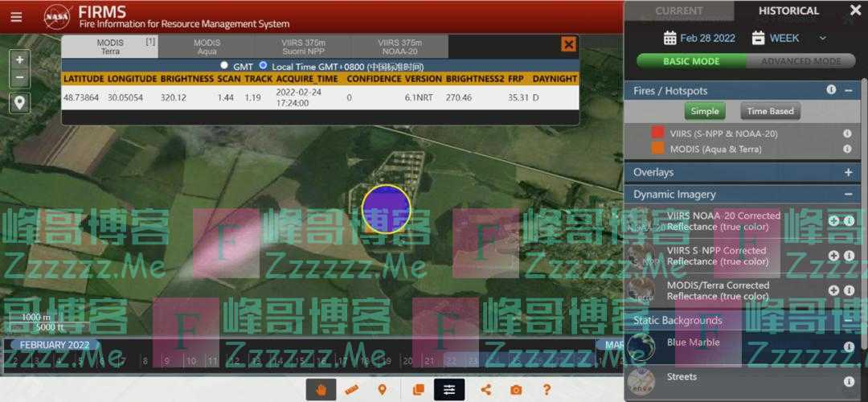Image resolution: width=868 pixels, height=402 pixels.
Task: Select the ruler measure tool
Action: 351,390
